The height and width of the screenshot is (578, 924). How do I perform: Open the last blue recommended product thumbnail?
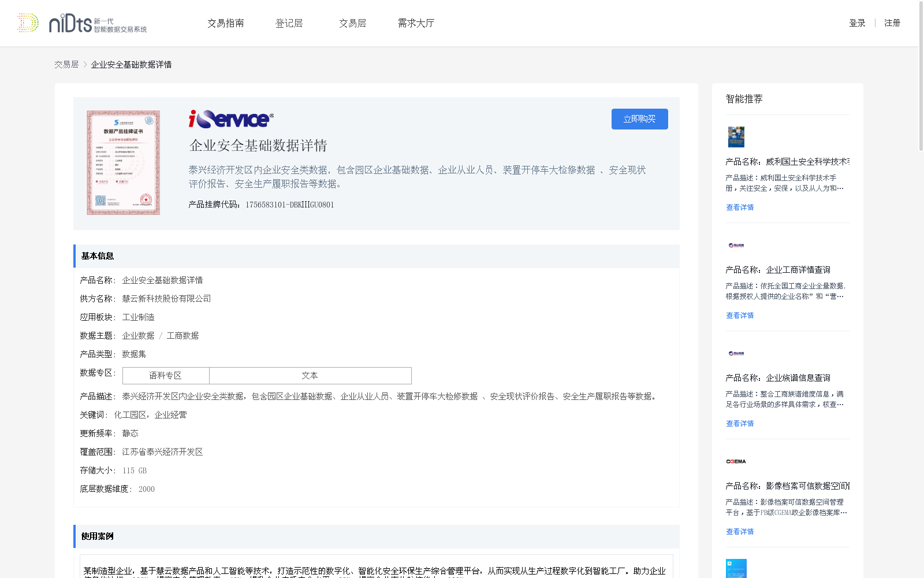click(x=736, y=569)
